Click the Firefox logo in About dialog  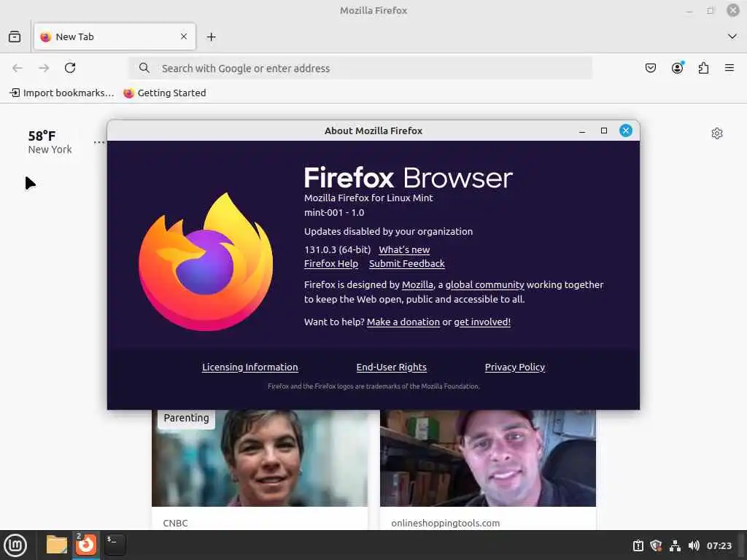pos(206,262)
